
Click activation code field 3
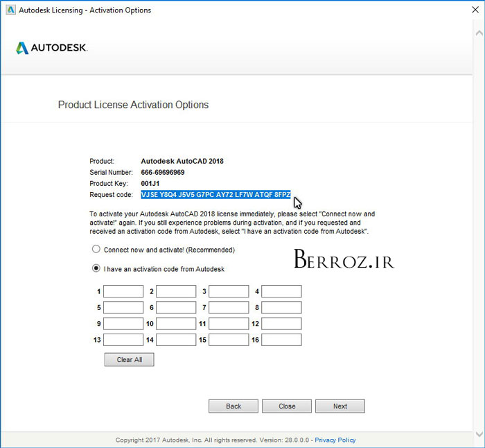(229, 291)
